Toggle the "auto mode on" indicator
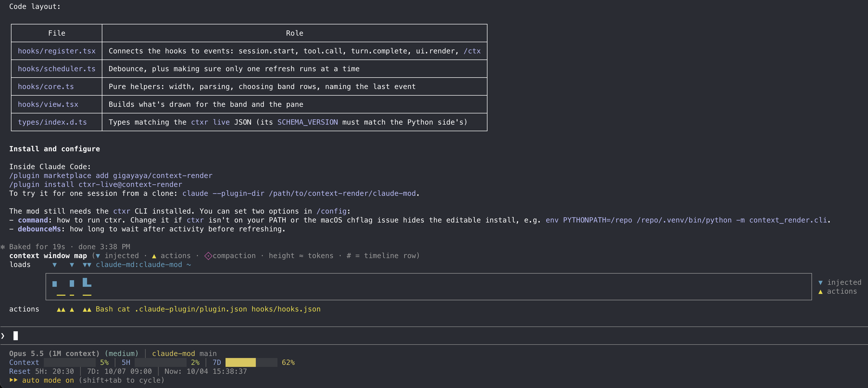Viewport: 868px width, 388px height. click(x=48, y=380)
